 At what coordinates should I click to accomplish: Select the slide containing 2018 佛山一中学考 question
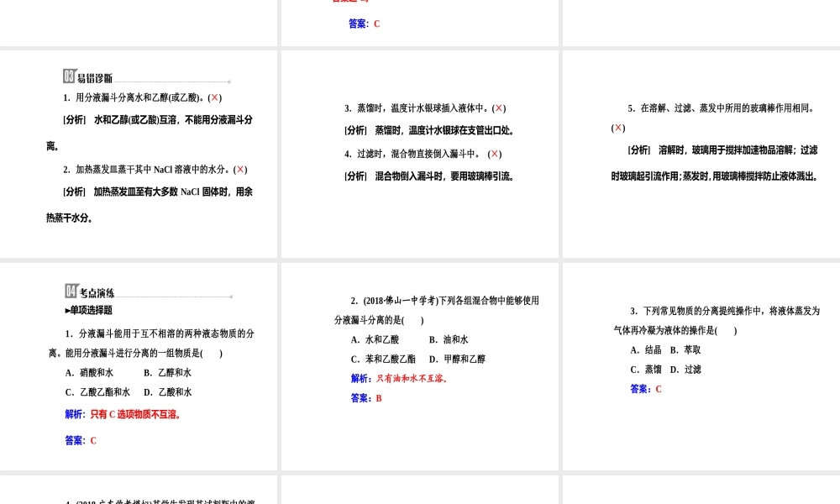(x=418, y=365)
